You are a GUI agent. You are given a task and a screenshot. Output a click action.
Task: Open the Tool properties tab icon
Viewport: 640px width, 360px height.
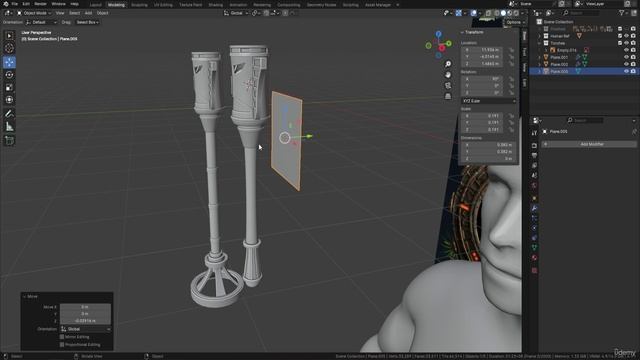click(534, 133)
